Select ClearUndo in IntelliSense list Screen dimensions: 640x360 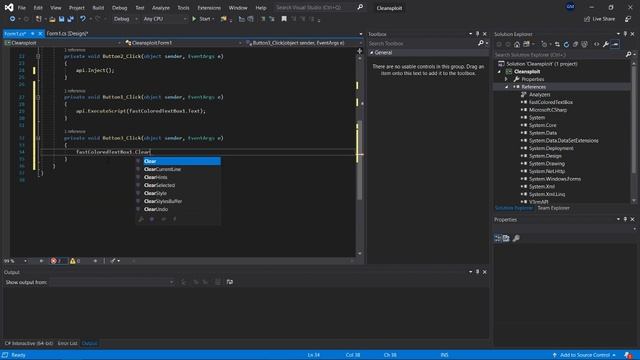click(178, 209)
